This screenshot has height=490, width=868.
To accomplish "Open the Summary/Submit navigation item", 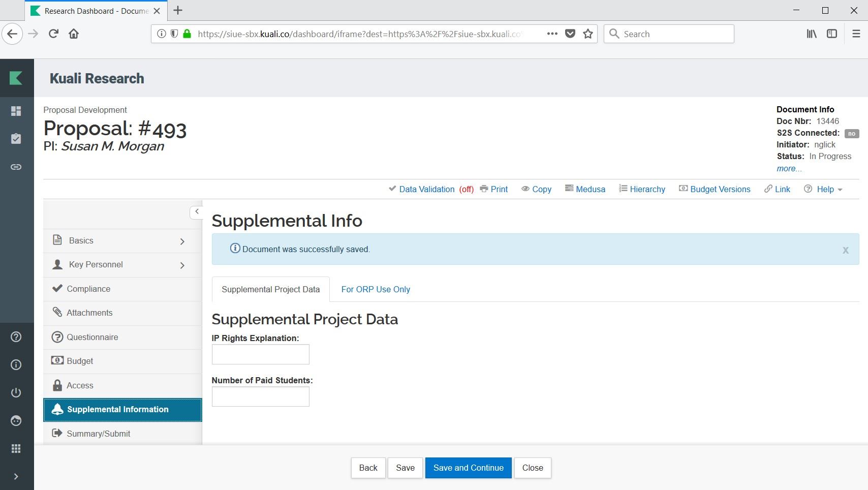I will pyautogui.click(x=99, y=434).
